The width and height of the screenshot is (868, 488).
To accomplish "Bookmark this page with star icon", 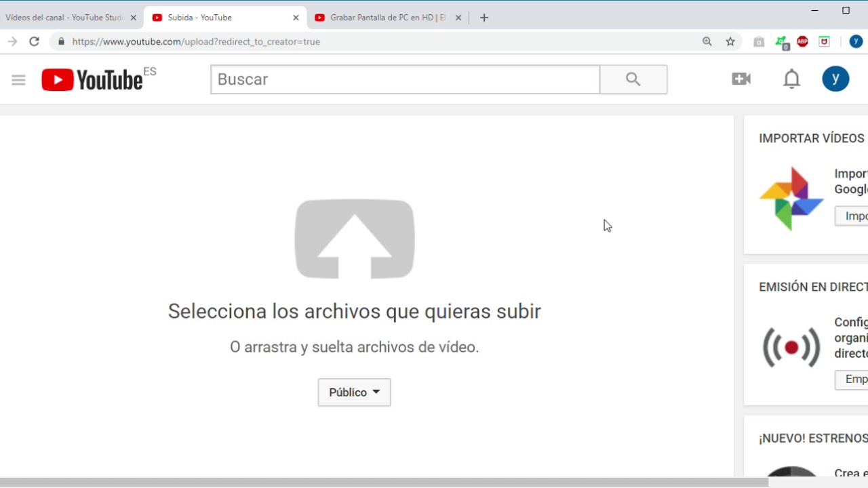I will (730, 41).
